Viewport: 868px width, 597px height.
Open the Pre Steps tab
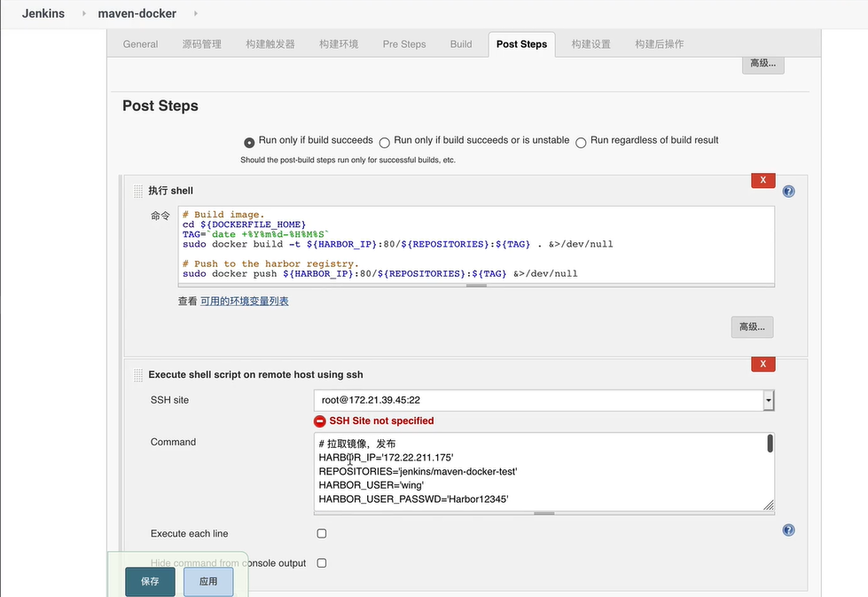click(404, 44)
